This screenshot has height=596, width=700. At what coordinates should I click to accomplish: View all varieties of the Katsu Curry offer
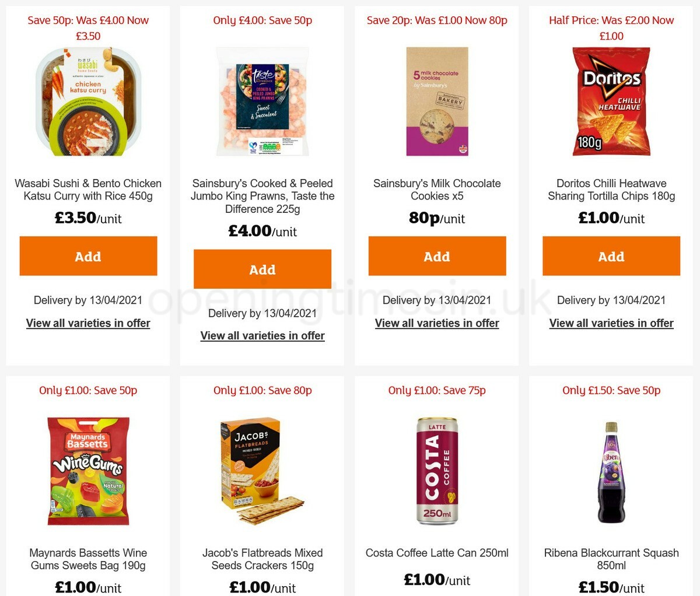click(88, 322)
